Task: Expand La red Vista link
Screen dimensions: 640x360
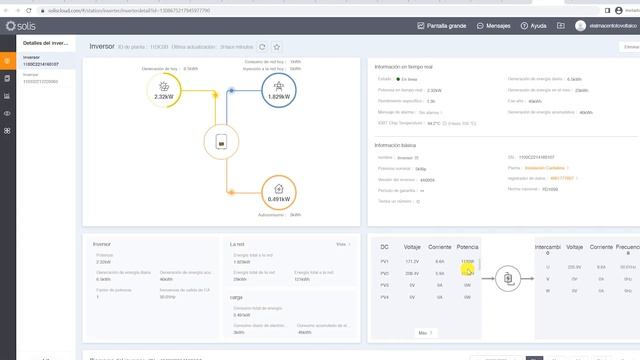Action: [x=343, y=244]
